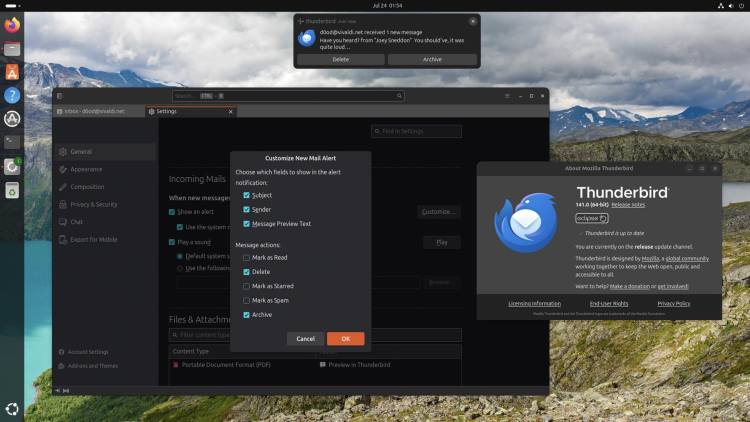Click the Chat bubble icon in sidebar

[x=63, y=222]
